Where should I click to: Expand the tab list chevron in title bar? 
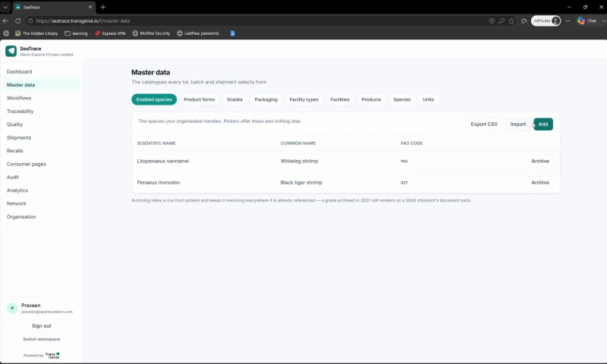click(x=5, y=7)
